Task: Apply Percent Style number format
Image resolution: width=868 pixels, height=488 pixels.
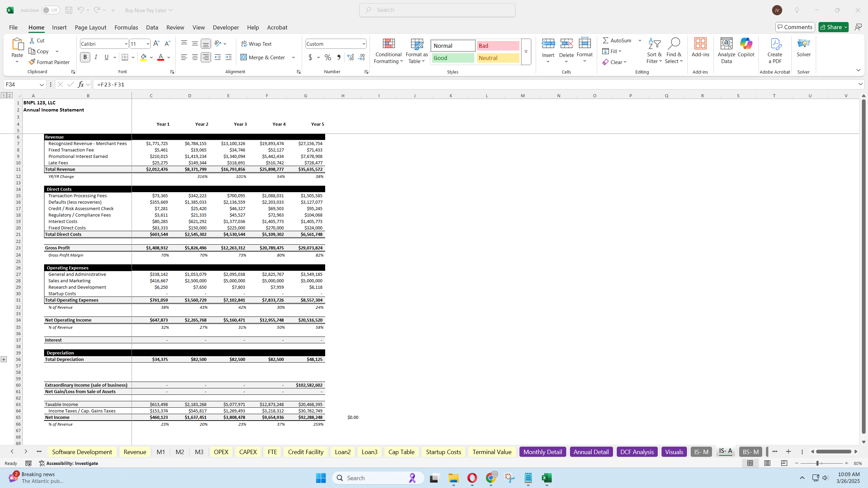Action: 327,57
